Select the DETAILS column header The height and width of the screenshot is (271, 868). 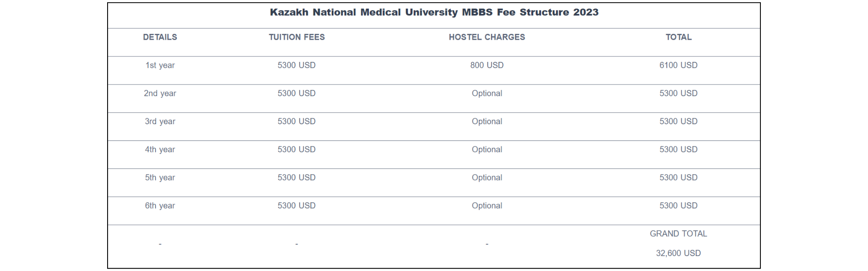tap(160, 37)
